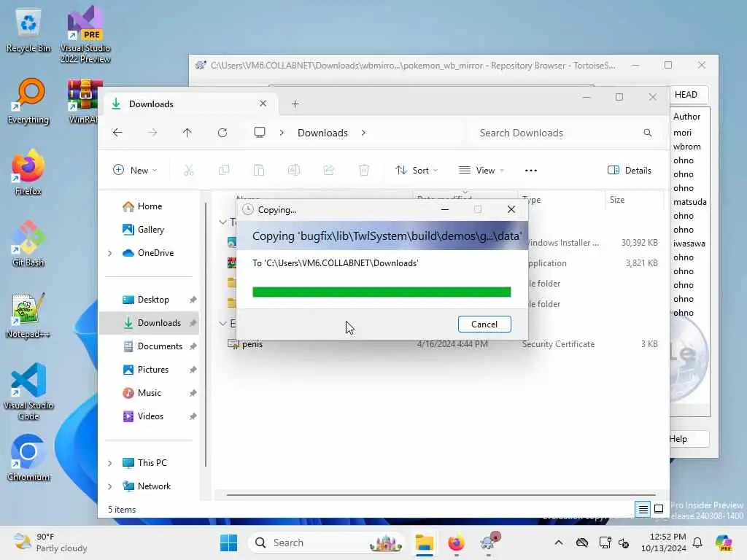Screen dimensions: 747x560
Task: Expand the OneDrive tree node
Action: pos(110,253)
